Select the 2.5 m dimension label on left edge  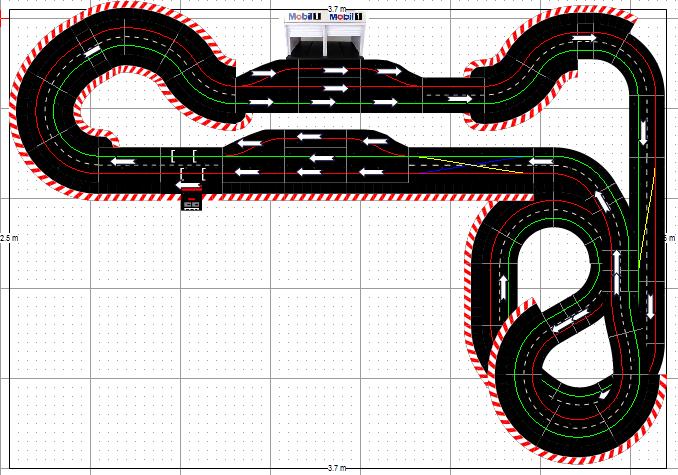click(x=8, y=238)
